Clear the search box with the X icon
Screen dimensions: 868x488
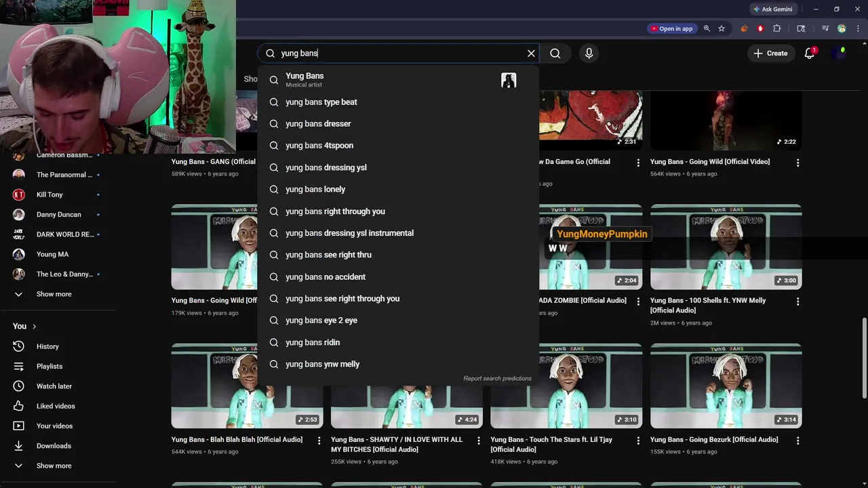(x=531, y=54)
